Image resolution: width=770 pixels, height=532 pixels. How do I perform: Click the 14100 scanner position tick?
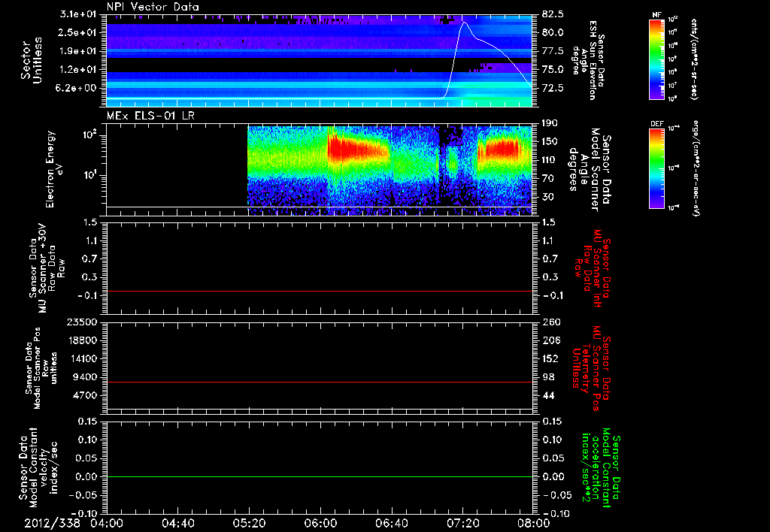tap(83, 358)
